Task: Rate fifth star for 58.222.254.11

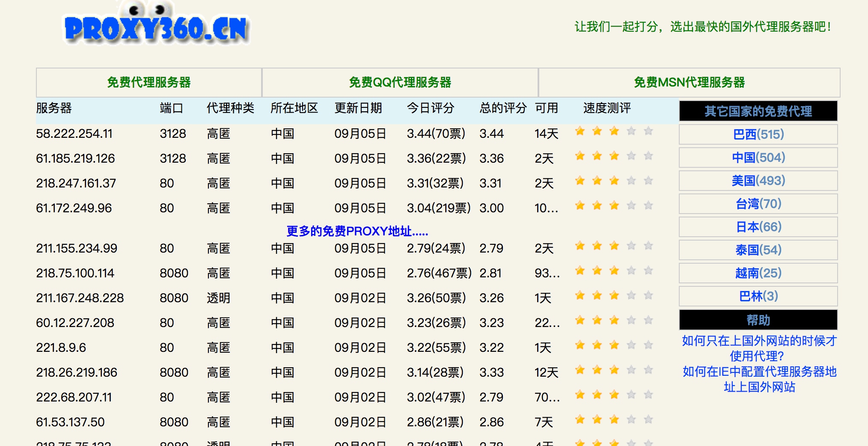Action: coord(648,131)
